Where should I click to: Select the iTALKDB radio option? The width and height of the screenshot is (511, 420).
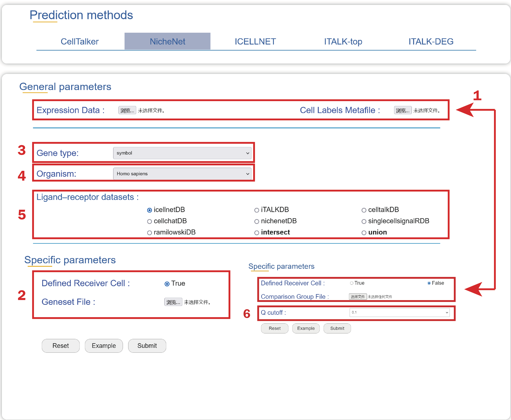click(x=257, y=210)
